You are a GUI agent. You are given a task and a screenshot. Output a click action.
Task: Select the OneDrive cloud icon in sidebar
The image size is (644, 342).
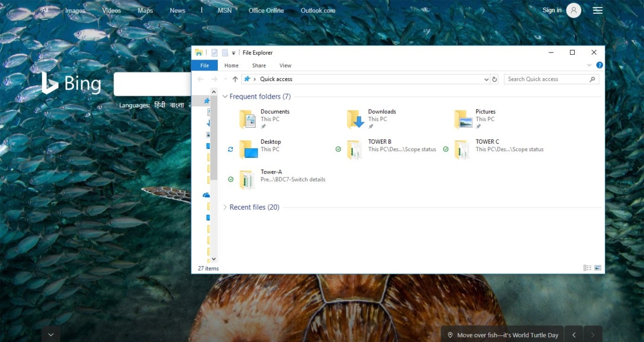[x=206, y=195]
